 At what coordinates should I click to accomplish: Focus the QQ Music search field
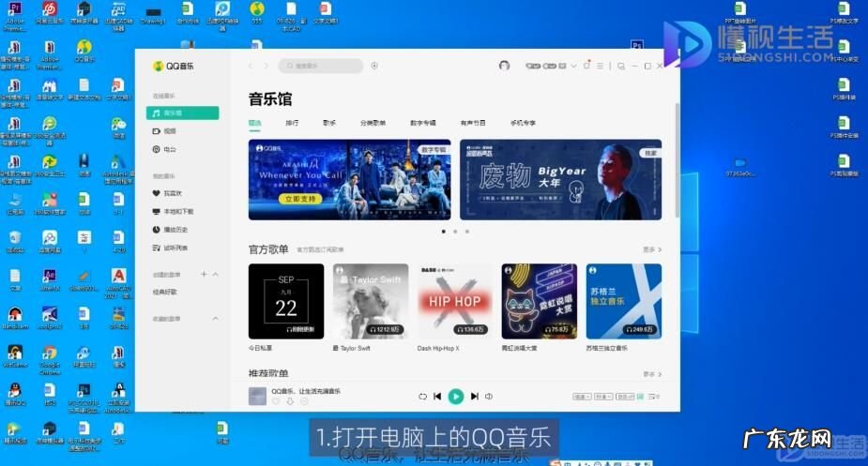coord(321,66)
